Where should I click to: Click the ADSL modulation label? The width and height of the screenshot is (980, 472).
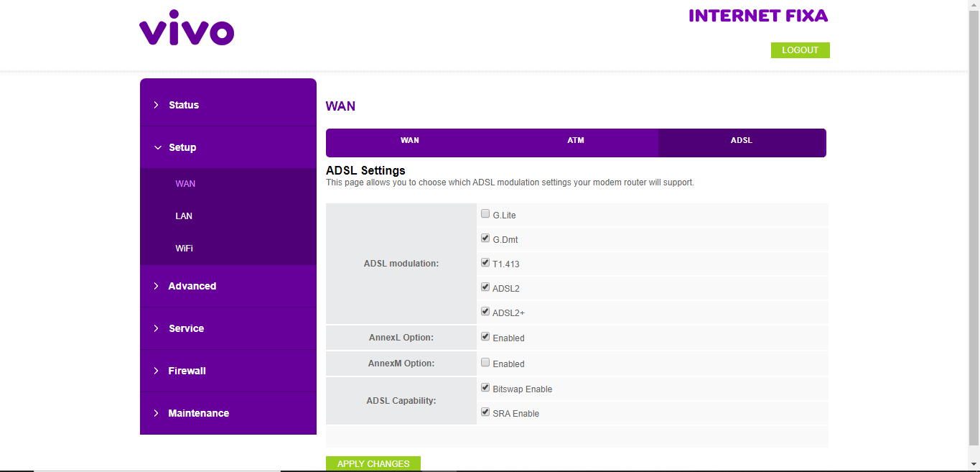tap(401, 264)
